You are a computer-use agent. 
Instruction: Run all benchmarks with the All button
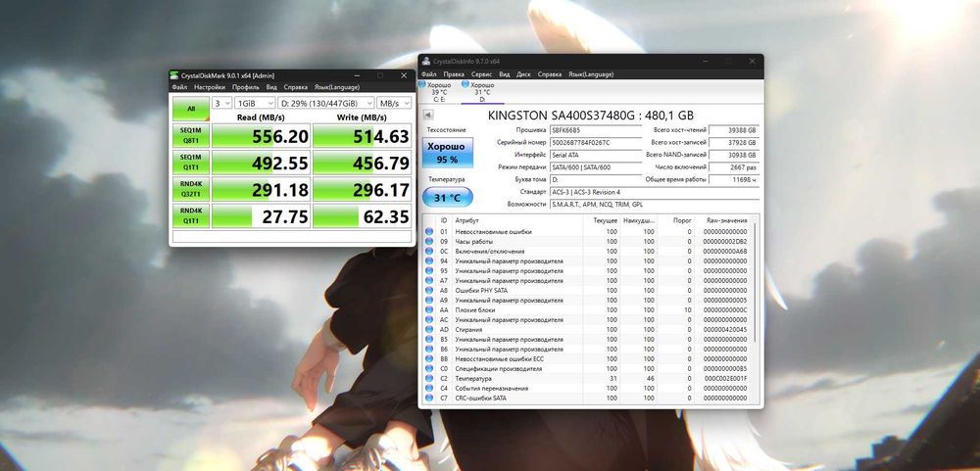tap(191, 109)
